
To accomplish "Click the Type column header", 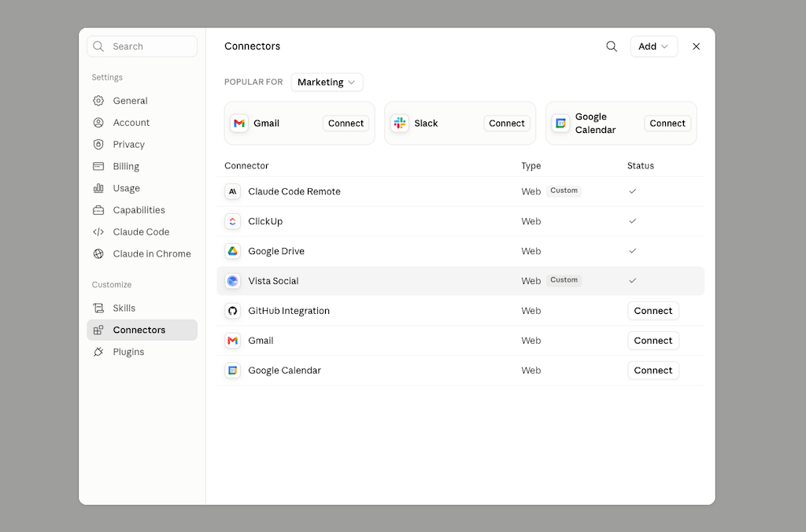I will coord(531,166).
